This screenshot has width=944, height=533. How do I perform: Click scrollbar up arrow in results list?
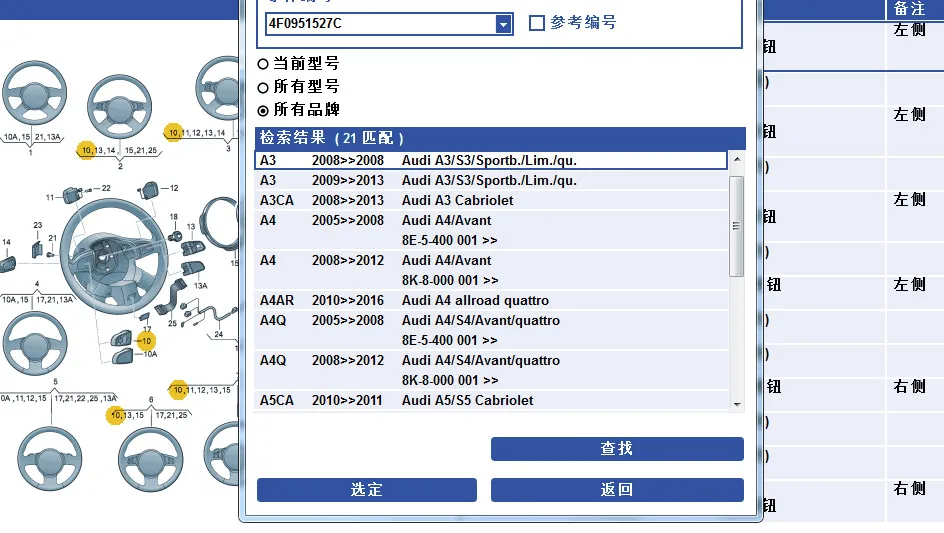(x=736, y=159)
